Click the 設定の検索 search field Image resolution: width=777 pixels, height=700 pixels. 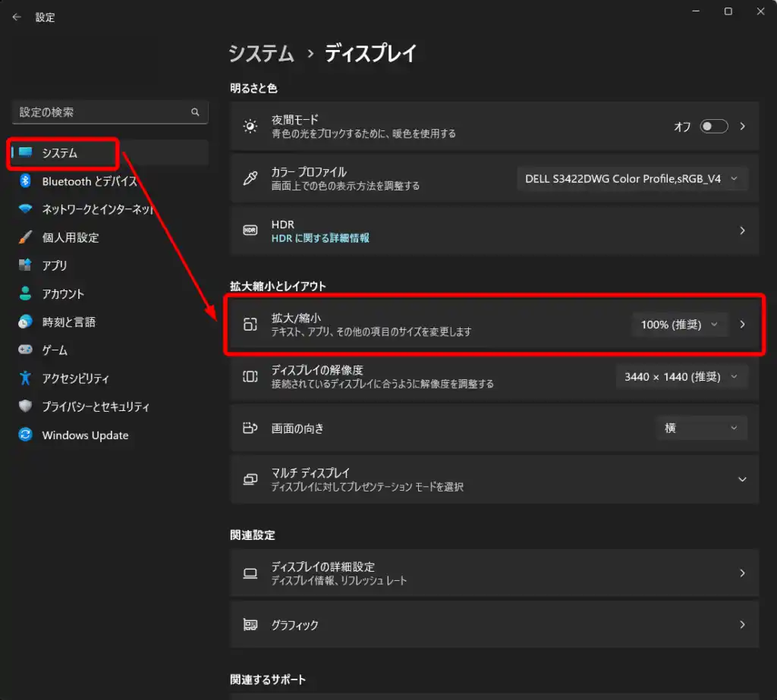pyautogui.click(x=102, y=112)
